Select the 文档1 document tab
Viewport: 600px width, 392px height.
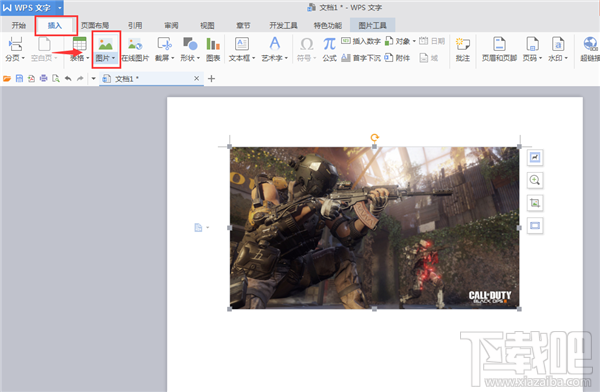151,78
